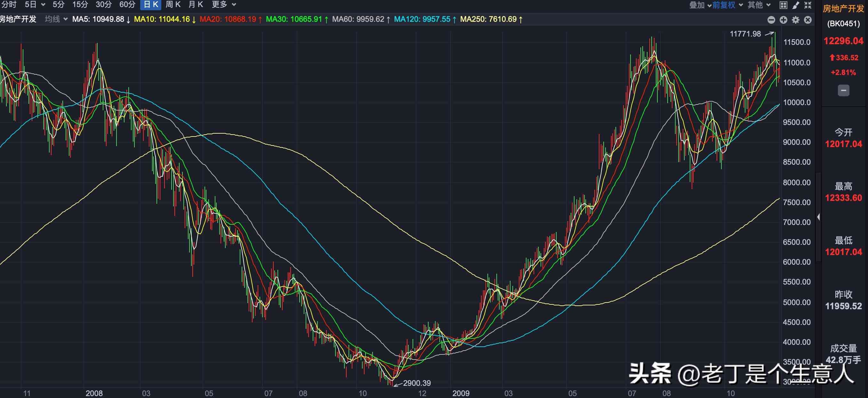Open the 更多 timeframes menu
Screen dimensions: 868x398
[x=224, y=5]
